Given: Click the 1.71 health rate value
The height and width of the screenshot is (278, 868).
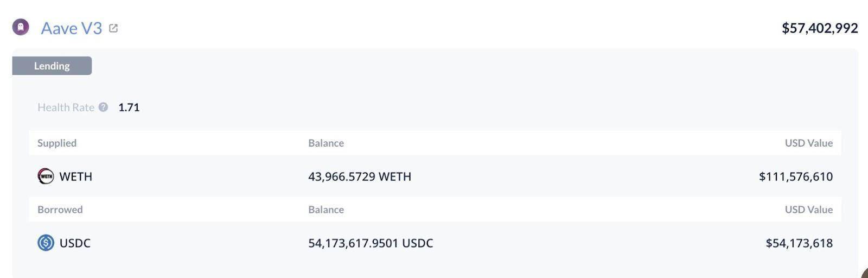Looking at the screenshot, I should [129, 108].
